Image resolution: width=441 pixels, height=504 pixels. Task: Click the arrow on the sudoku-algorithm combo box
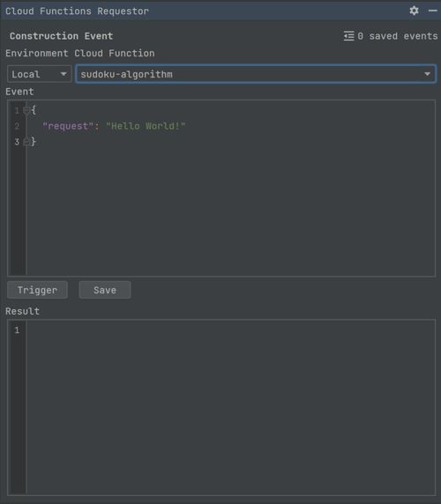(427, 74)
